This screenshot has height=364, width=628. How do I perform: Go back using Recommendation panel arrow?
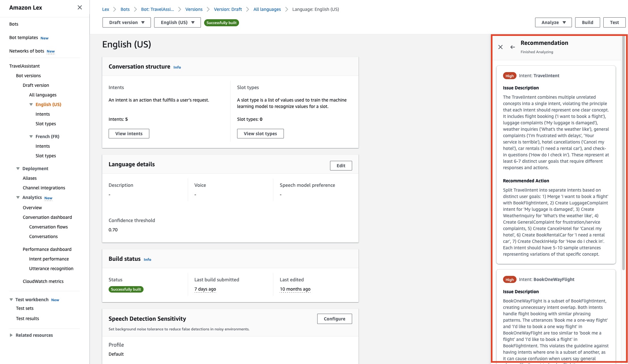(x=513, y=47)
